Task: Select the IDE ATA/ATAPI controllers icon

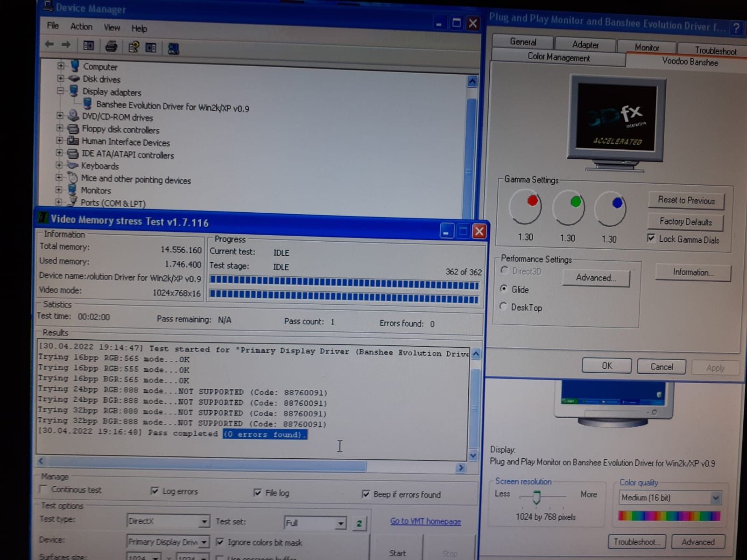Action: 73,153
